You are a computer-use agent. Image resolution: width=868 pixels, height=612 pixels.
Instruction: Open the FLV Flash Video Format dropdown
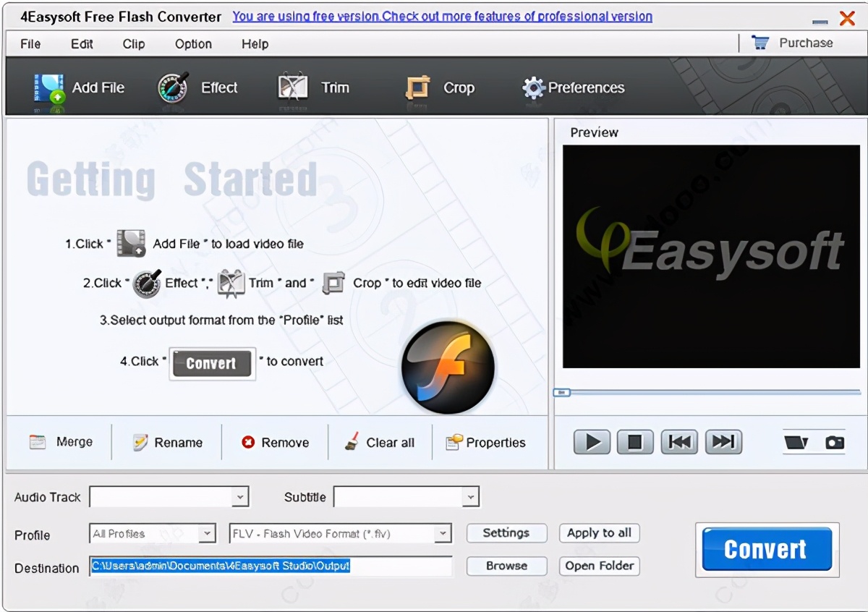click(443, 534)
